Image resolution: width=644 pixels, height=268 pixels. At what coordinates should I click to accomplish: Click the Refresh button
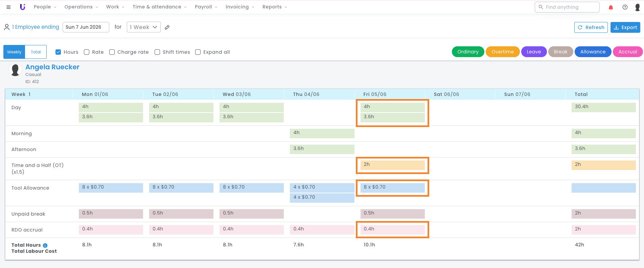coord(591,27)
